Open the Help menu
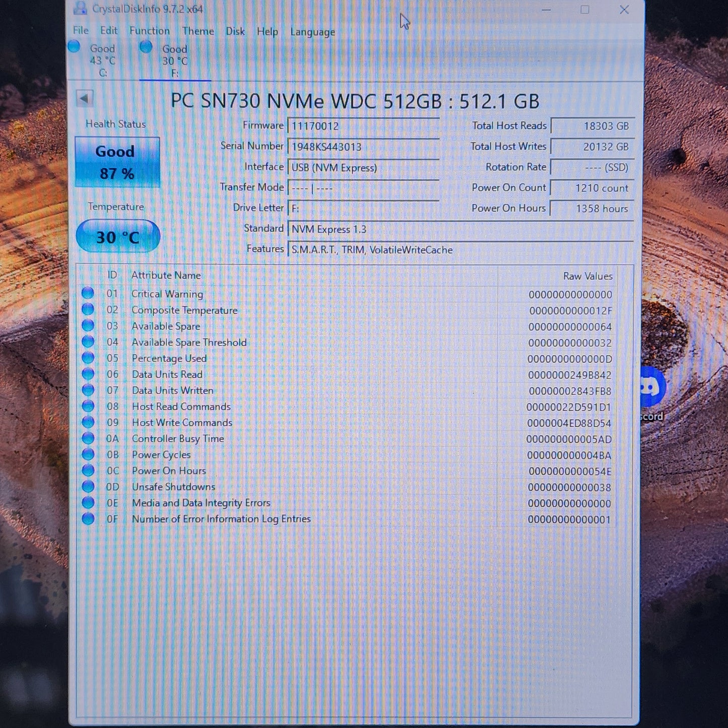Viewport: 728px width, 728px height. [x=267, y=32]
